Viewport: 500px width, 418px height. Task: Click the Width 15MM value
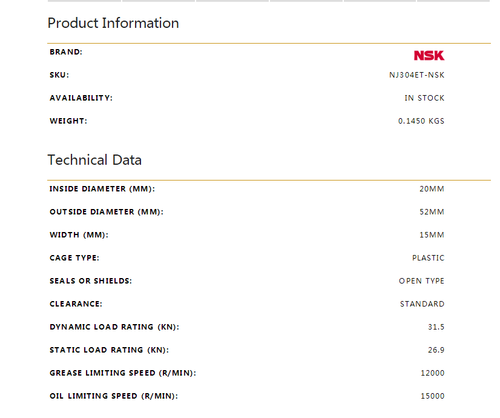pos(432,235)
